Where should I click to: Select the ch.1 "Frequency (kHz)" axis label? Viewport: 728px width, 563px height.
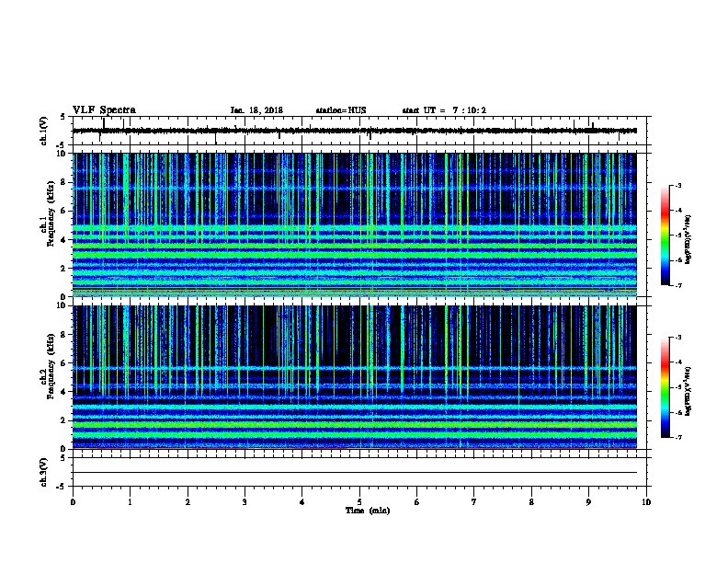click(x=51, y=214)
